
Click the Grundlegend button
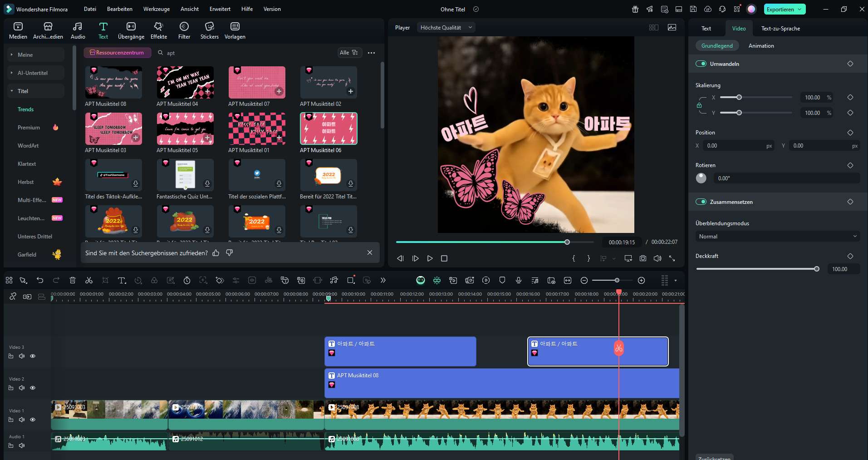(x=717, y=46)
